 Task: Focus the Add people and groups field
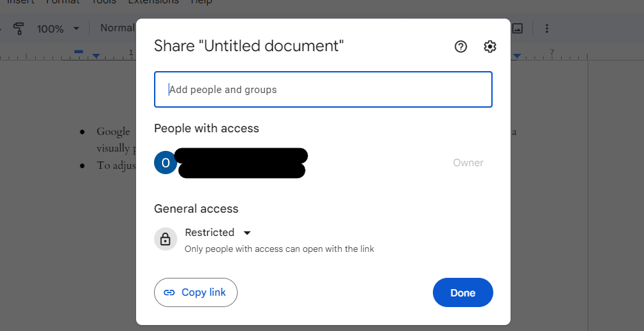pyautogui.click(x=323, y=90)
